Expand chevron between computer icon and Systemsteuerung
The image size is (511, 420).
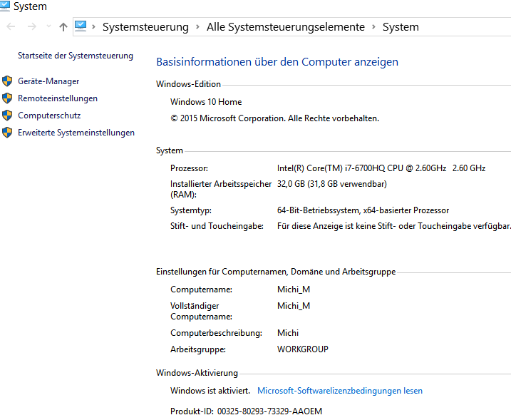[x=94, y=27]
